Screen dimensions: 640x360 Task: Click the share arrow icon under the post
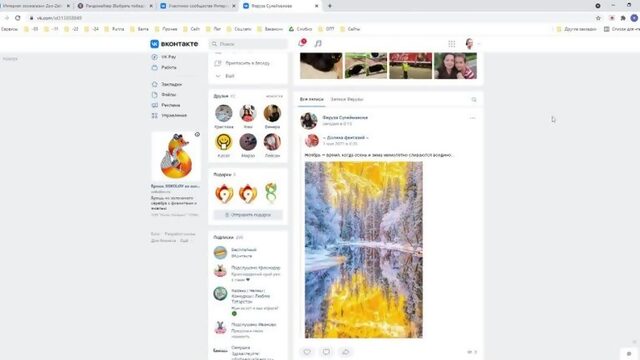click(x=345, y=352)
